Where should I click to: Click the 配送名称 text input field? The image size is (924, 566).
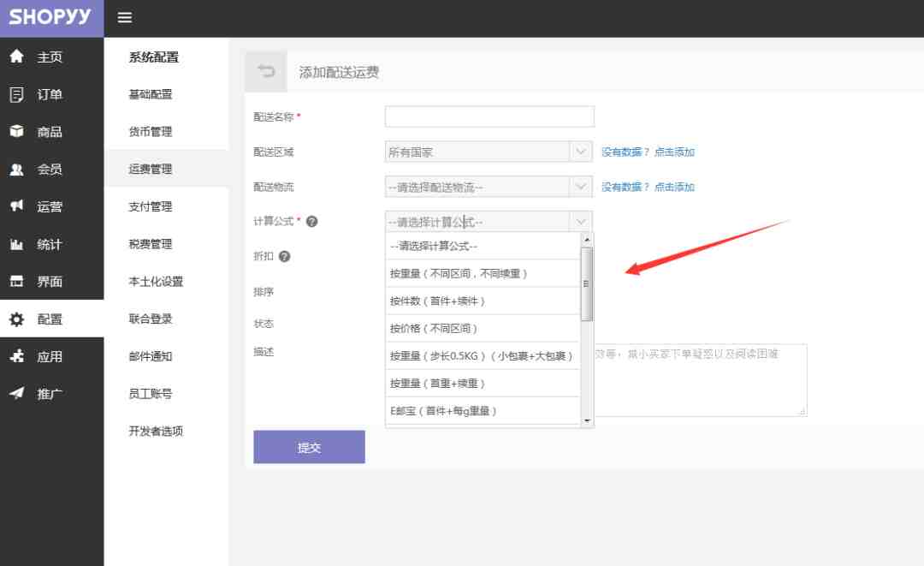tap(489, 116)
